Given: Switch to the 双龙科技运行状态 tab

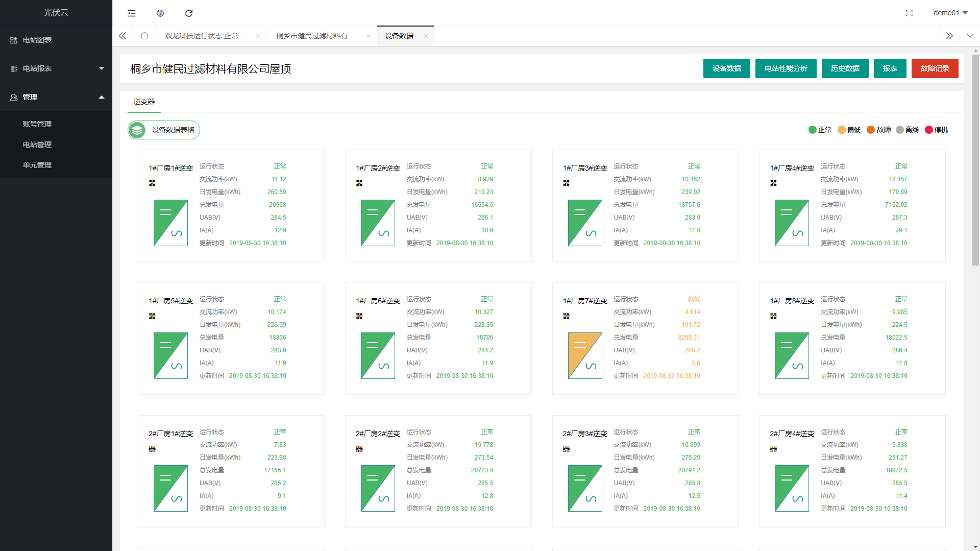Looking at the screenshot, I should (205, 36).
